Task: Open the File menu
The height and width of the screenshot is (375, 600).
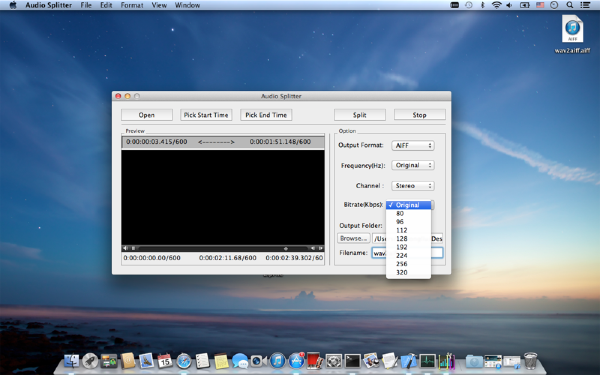Action: click(x=86, y=5)
